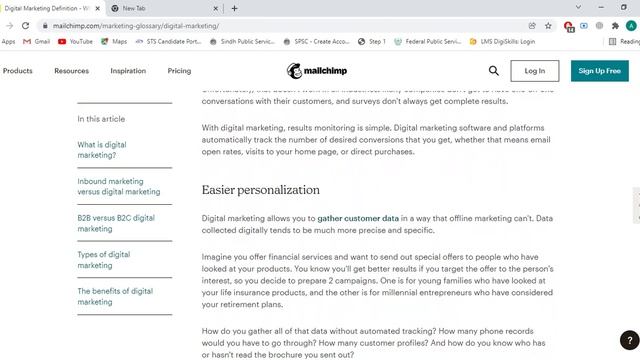Screen dimensions: 640x360
Task: Click the grey circular extension icon
Action: 599,26
